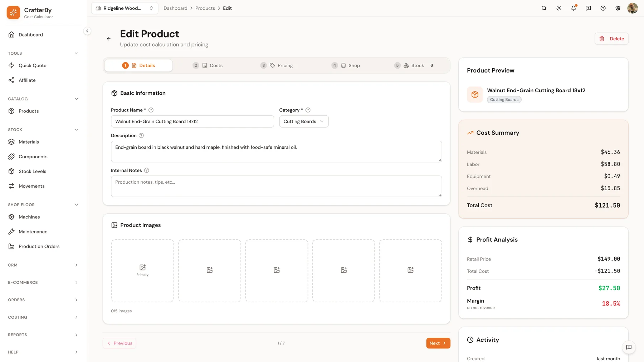Open notifications bell
This screenshot has height=362, width=644.
click(x=574, y=8)
